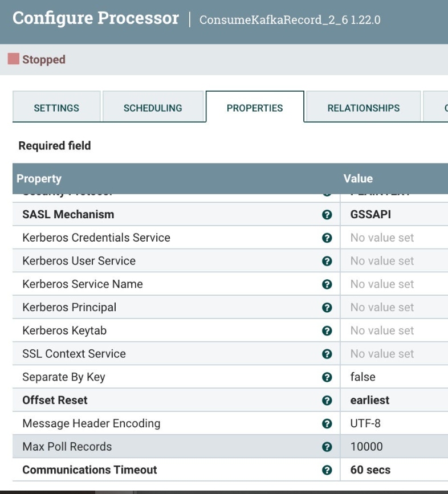
Task: Open Kerberos Service Name help tooltip
Action: tap(325, 284)
